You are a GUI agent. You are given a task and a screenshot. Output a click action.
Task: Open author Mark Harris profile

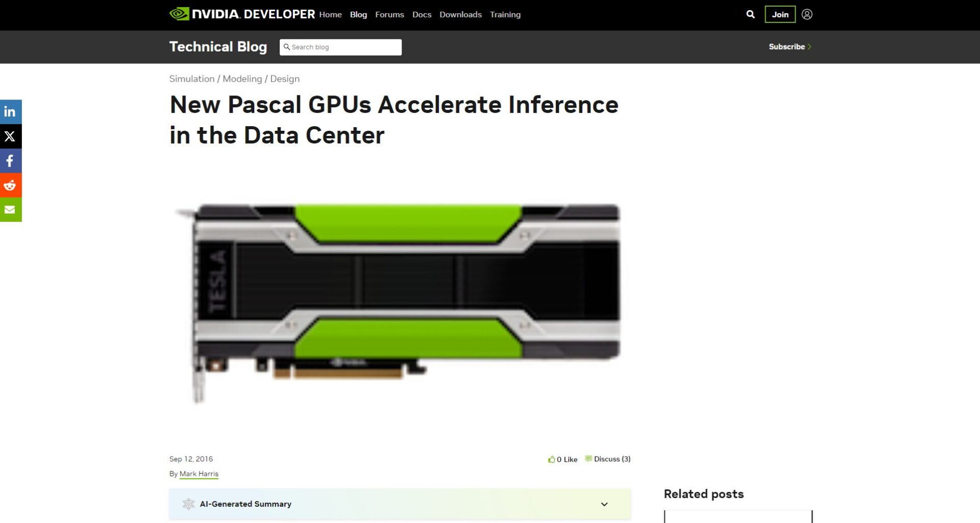coord(199,474)
